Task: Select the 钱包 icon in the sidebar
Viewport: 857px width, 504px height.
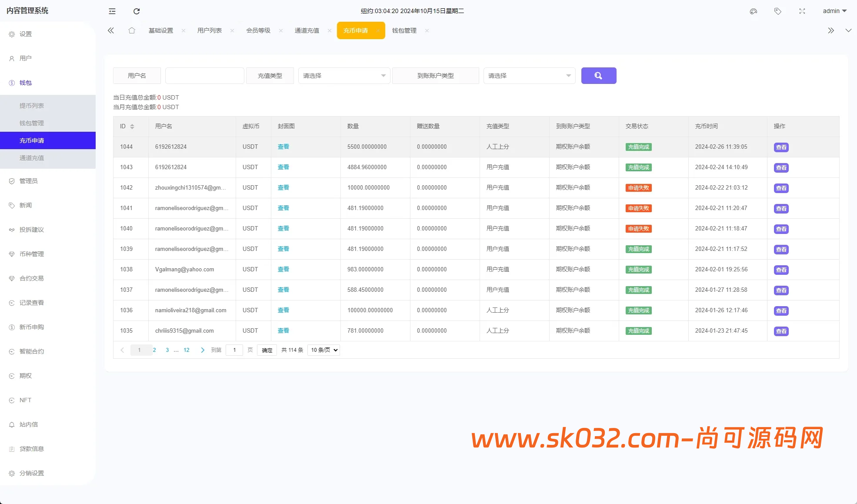Action: (12, 83)
